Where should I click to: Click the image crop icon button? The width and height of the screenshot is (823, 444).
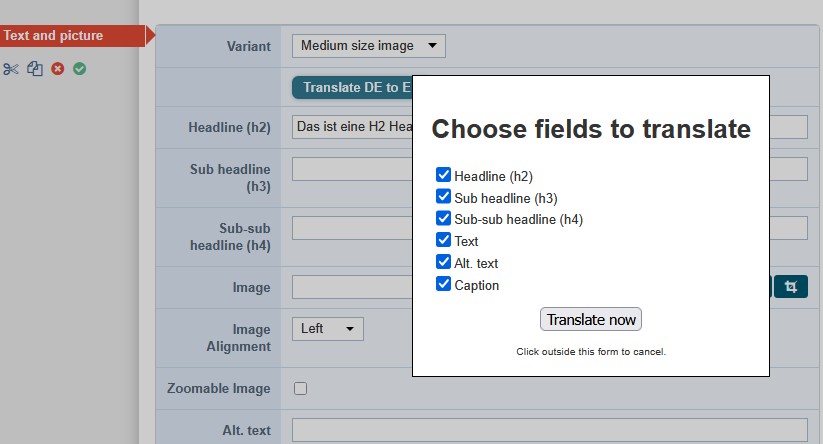(x=791, y=287)
